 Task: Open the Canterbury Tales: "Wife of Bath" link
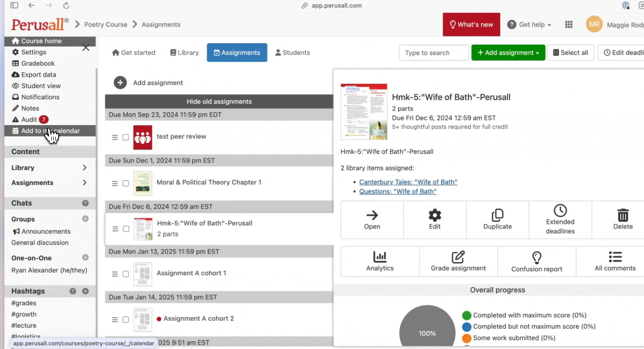pyautogui.click(x=408, y=182)
